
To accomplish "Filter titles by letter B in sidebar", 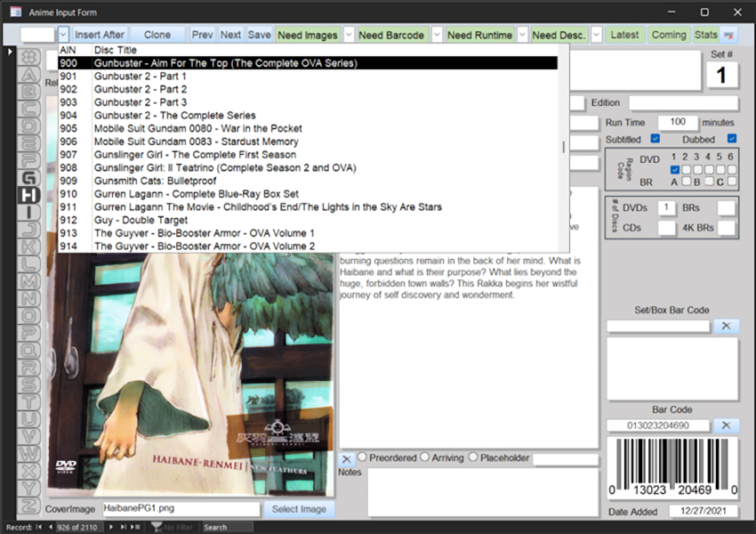I will pos(29,91).
